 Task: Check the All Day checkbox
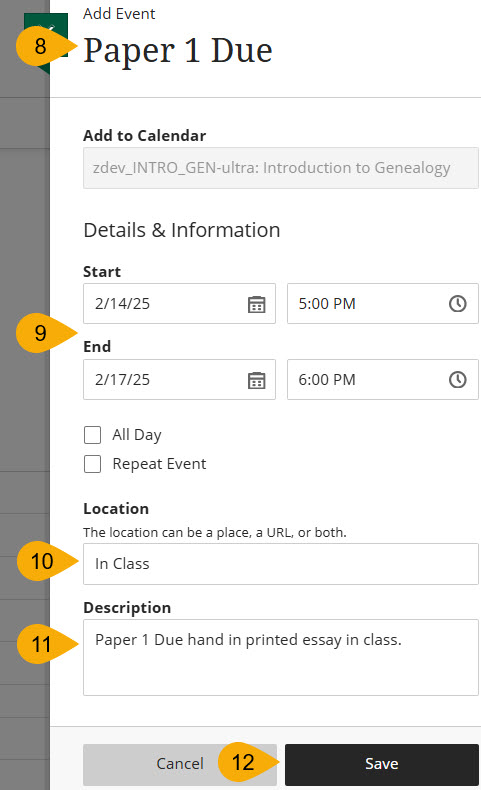pos(93,435)
